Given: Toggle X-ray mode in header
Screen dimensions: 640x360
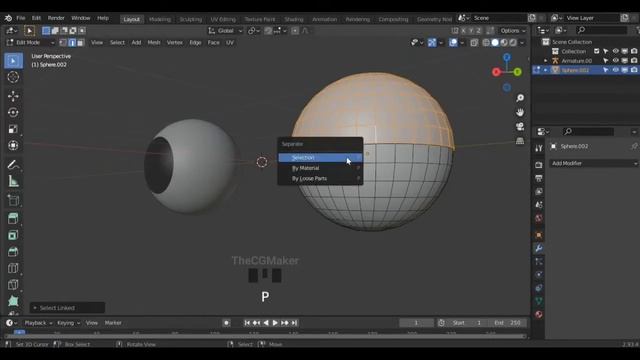Looking at the screenshot, I should (x=474, y=42).
